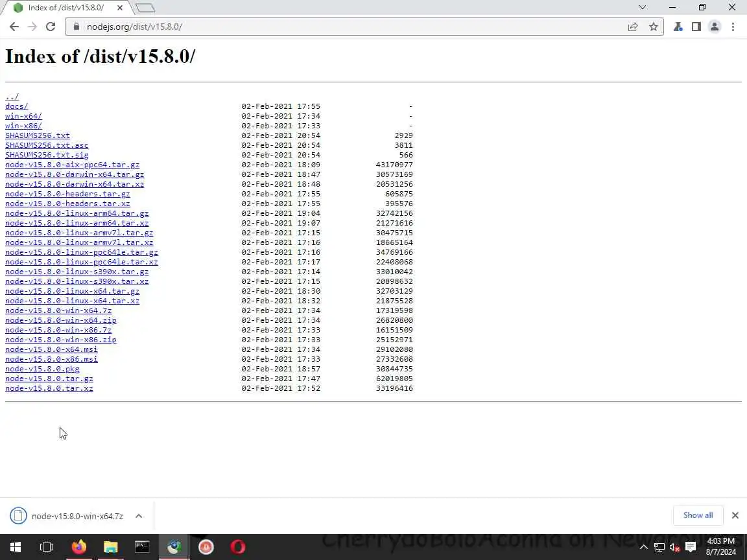
Task: Download node-v15.8.0-headers.tar.gz
Action: [x=67, y=194]
